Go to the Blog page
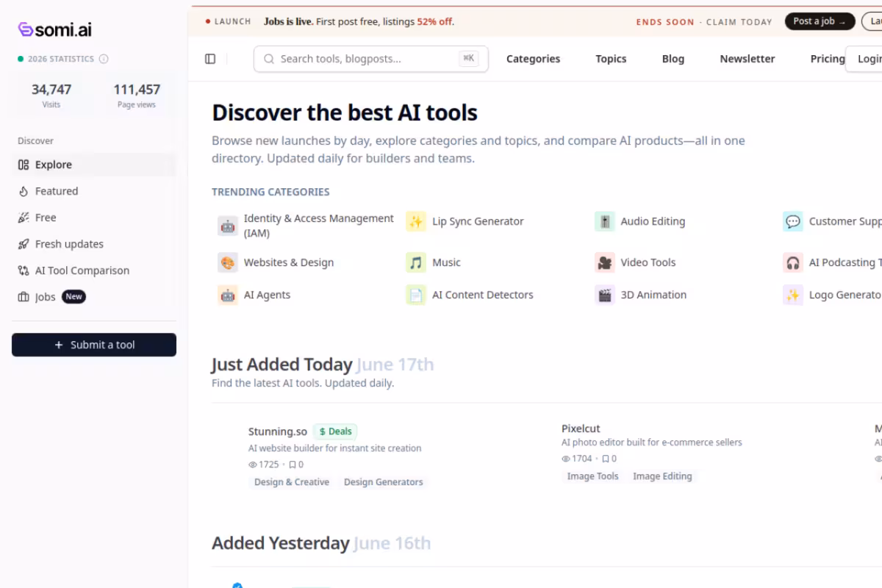This screenshot has height=588, width=882. coord(673,59)
